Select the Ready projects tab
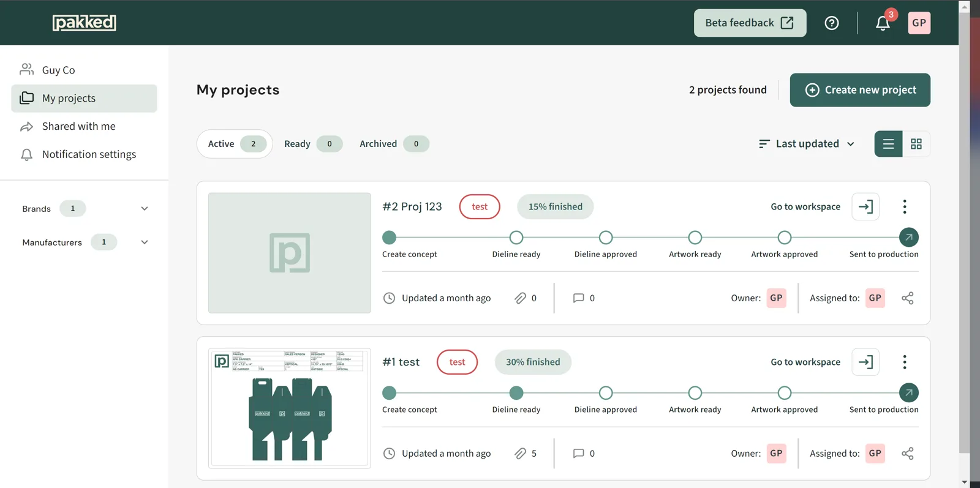 [312, 144]
